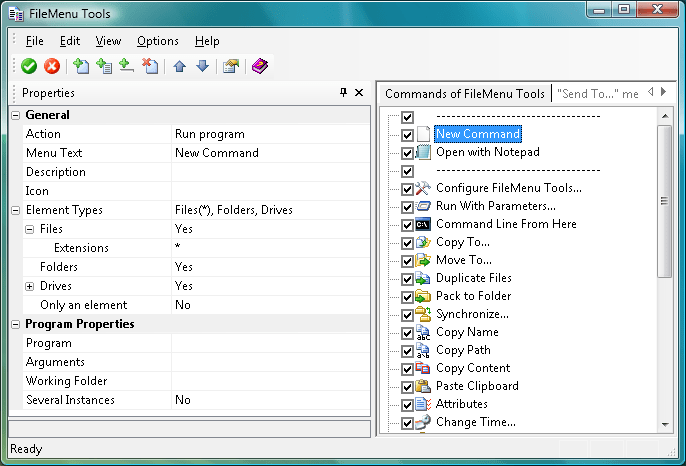Viewport: 686px width, 466px height.
Task: Click the blue Move Up arrow icon
Action: (179, 67)
